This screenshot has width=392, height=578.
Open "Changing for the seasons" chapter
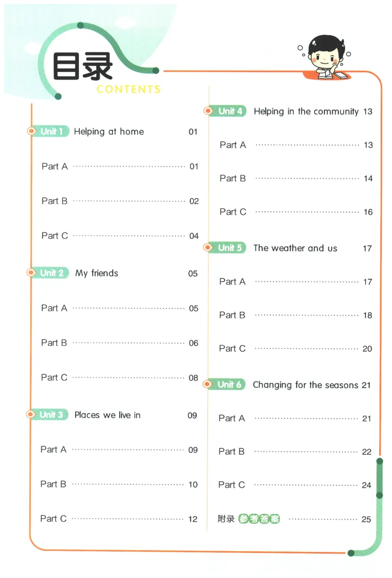pos(305,385)
